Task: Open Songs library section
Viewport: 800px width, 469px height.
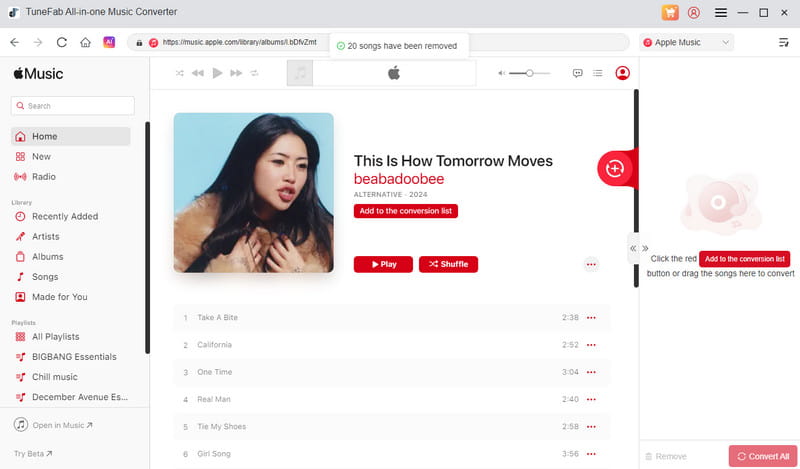Action: (x=70, y=277)
